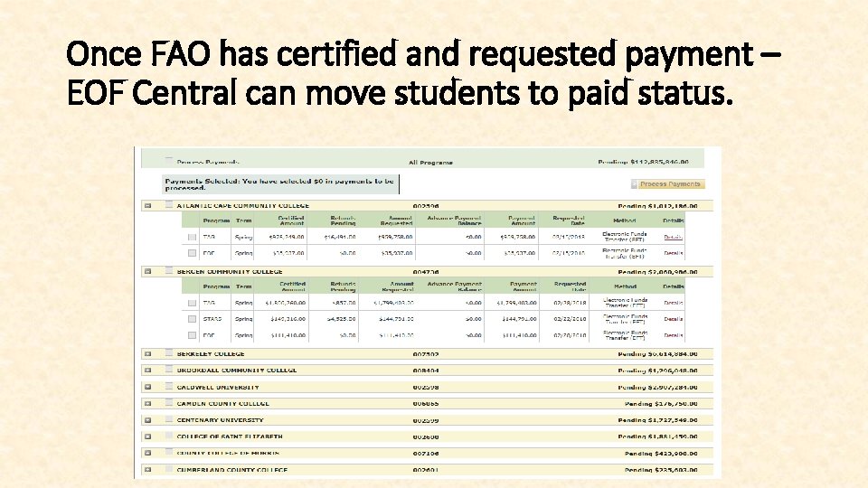Screen dimensions: 868x488
Task: Open Details for Bergen TAG payment
Action: (x=673, y=304)
